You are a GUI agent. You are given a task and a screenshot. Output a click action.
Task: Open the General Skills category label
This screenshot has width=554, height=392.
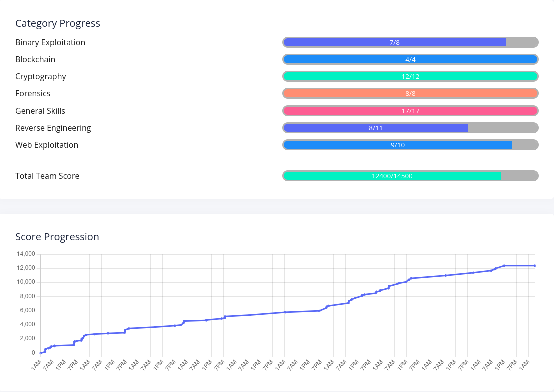[x=40, y=111]
